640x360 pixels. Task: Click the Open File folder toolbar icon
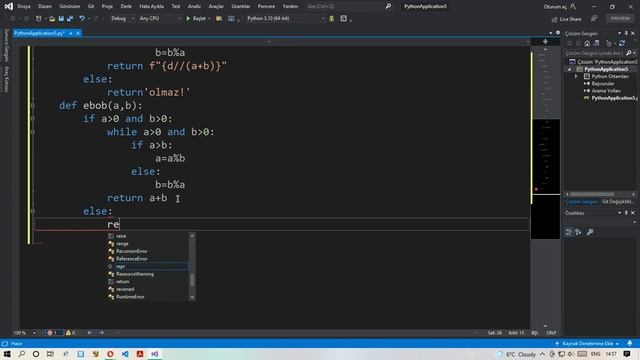52,19
